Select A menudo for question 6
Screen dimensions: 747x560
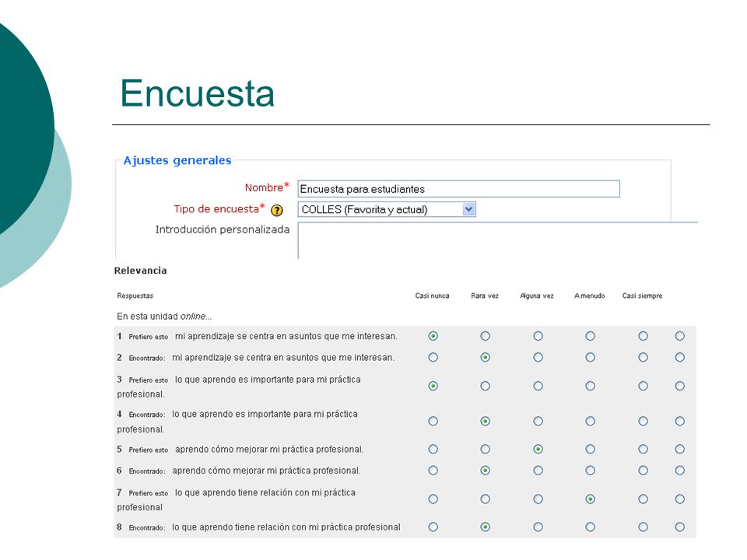[591, 471]
